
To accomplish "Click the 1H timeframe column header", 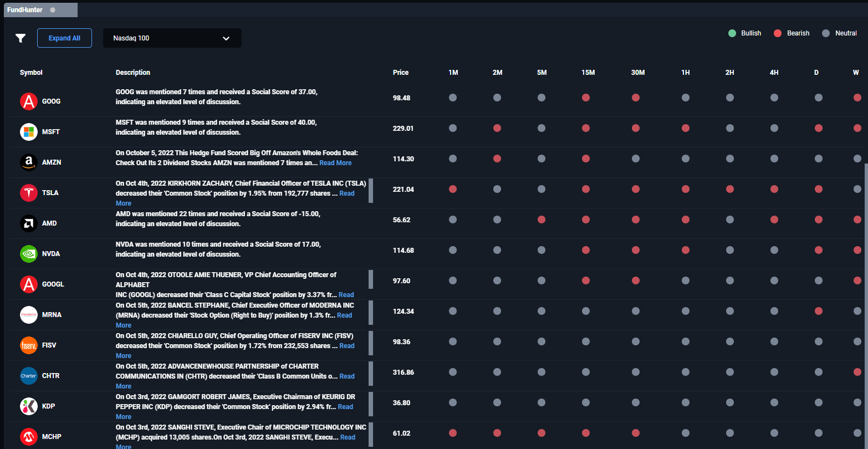I will 686,73.
